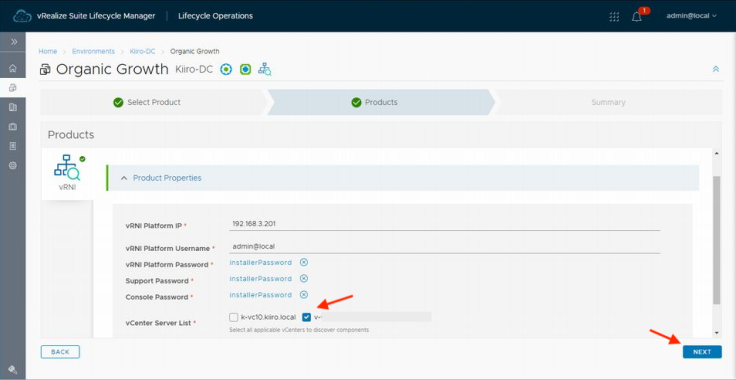Click the vRNI Platform Password installerPassword link
Image resolution: width=736 pixels, height=380 pixels.
[x=261, y=262]
